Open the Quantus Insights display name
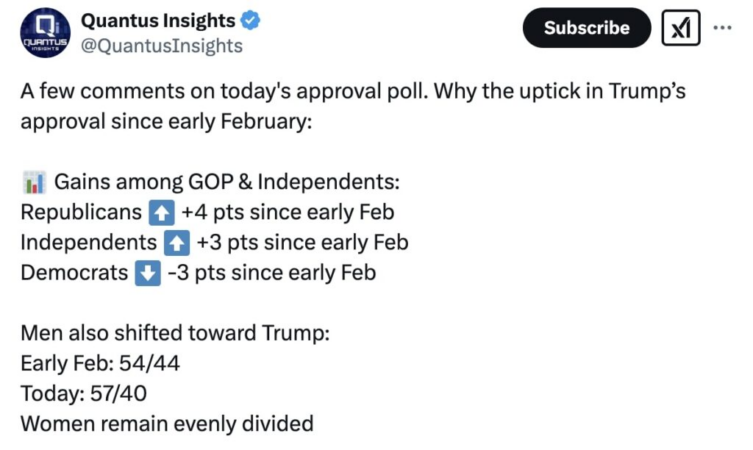 [x=158, y=21]
